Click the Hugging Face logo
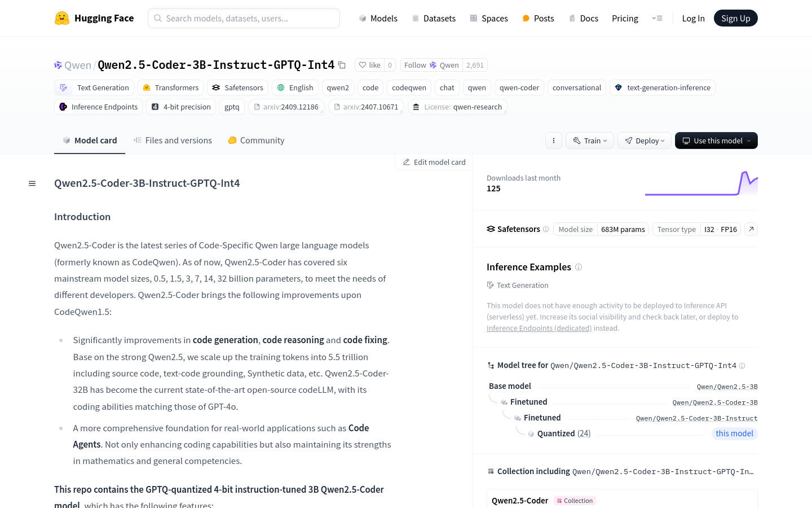Screen dimensions: 812x508 (x=60, y=17)
